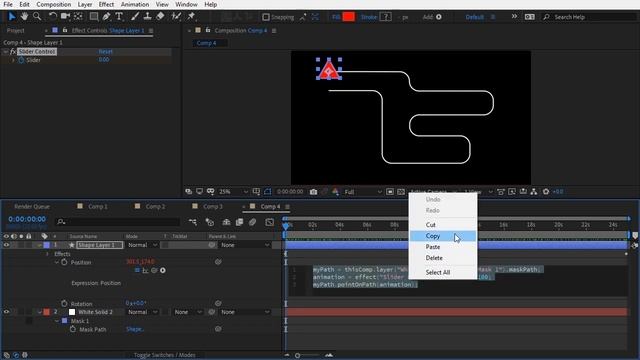Select the Clone Stamp tool
Viewport: 640px width, 360px height.
[147, 16]
